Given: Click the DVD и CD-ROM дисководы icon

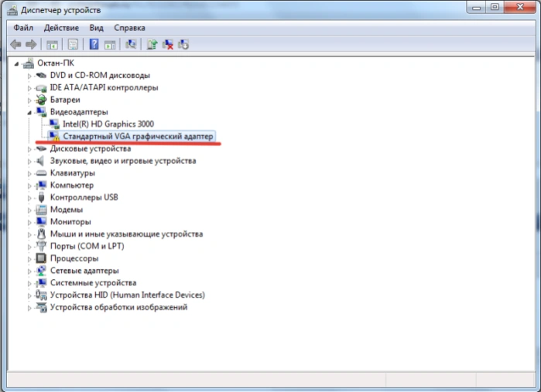Looking at the screenshot, I should [x=41, y=75].
